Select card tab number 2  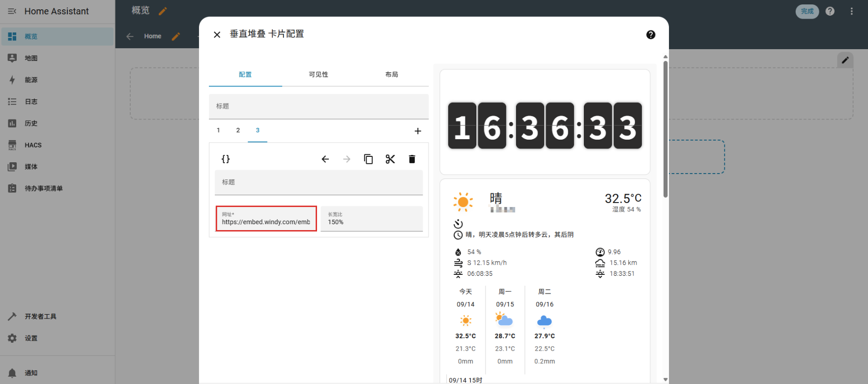[238, 130]
